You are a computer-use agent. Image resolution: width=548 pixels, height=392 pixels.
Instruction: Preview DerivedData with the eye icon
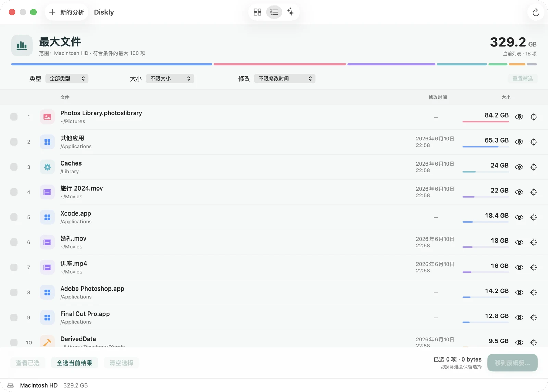[519, 342]
